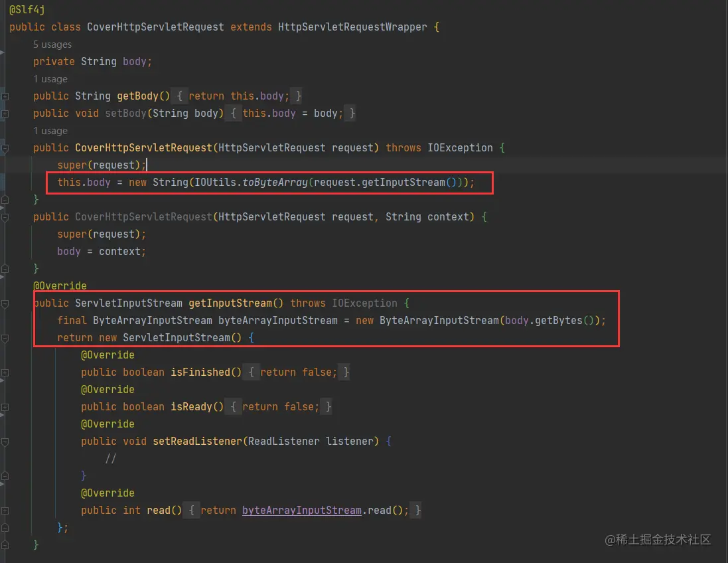728x563 pixels.
Task: Open the "5 usages" hint above body field
Action: pos(52,44)
